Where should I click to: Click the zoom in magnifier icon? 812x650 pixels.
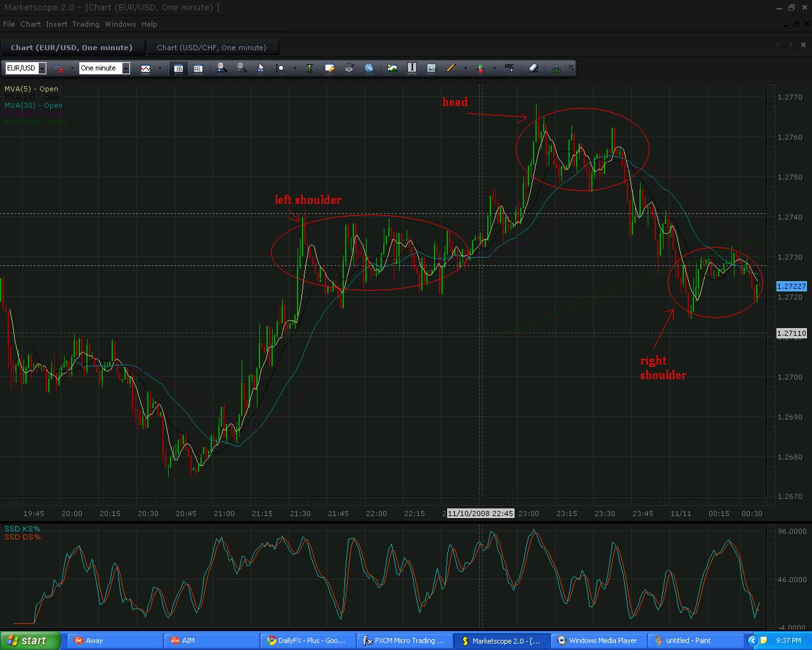coord(221,68)
